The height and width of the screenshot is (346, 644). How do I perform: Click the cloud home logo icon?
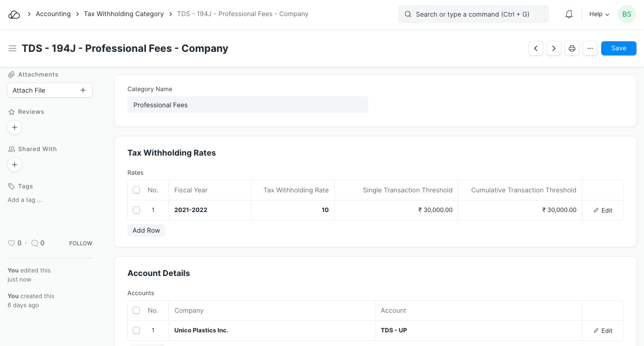click(14, 15)
